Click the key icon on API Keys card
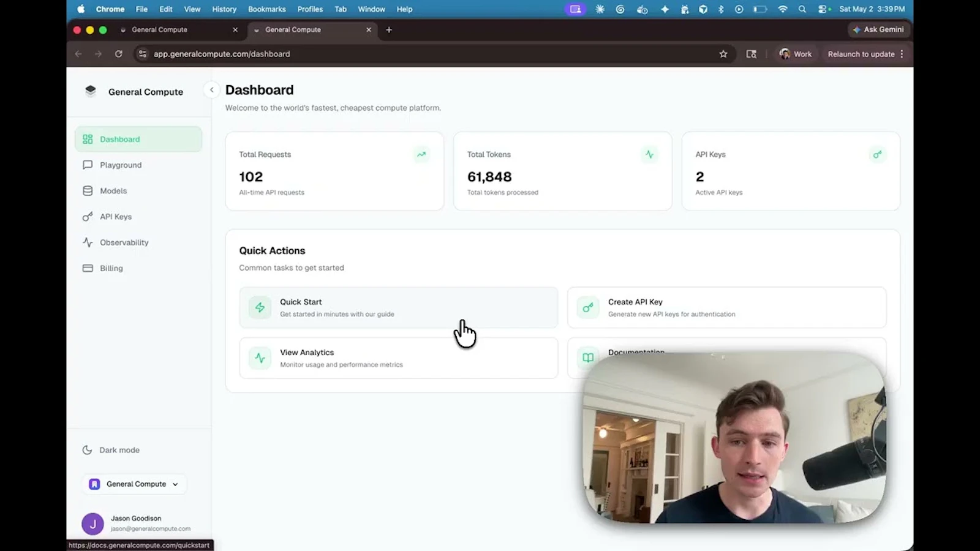This screenshot has height=551, width=980. coord(878,154)
